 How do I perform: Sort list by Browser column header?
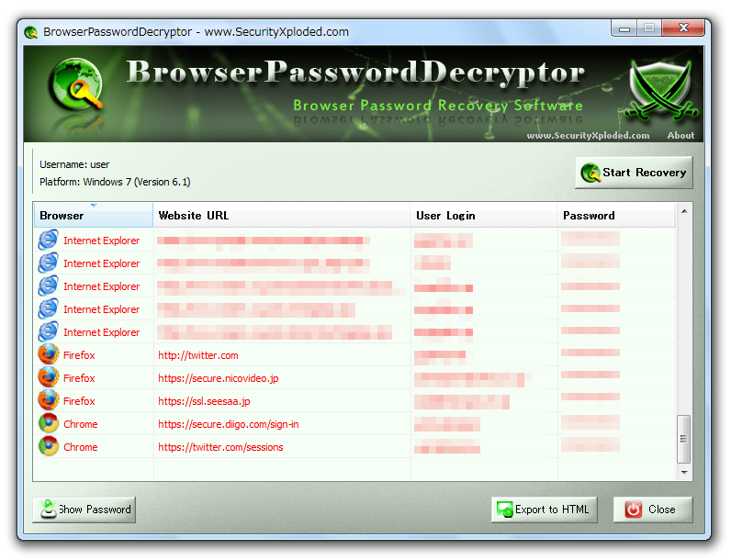point(94,215)
